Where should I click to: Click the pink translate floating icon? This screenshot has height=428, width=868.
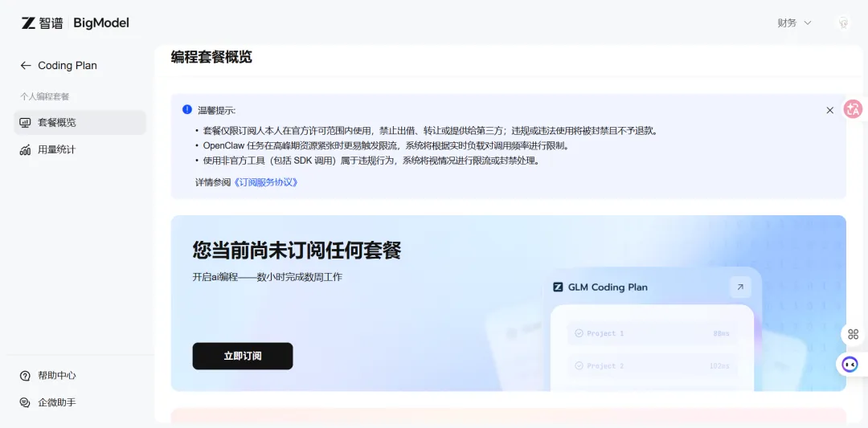(x=853, y=109)
